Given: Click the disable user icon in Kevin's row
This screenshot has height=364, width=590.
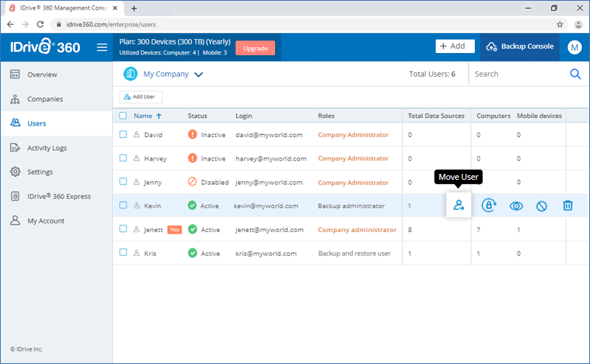Looking at the screenshot, I should tap(541, 206).
